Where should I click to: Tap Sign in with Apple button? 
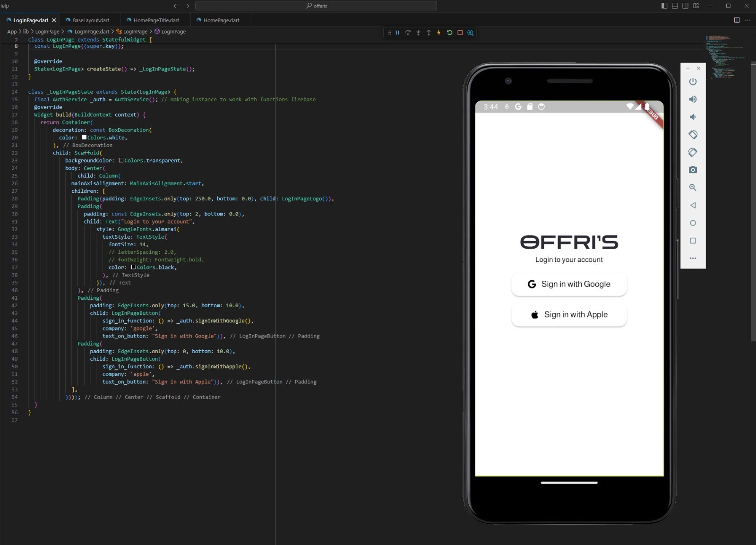point(569,315)
